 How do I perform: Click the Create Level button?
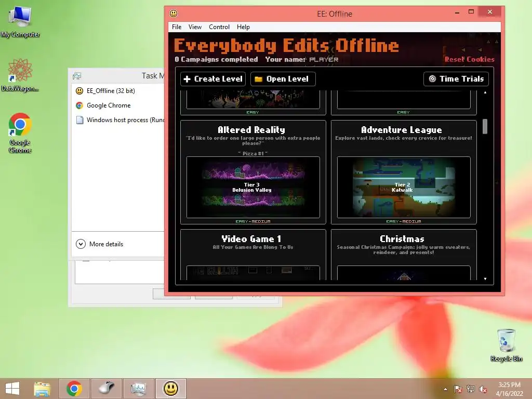pyautogui.click(x=212, y=79)
